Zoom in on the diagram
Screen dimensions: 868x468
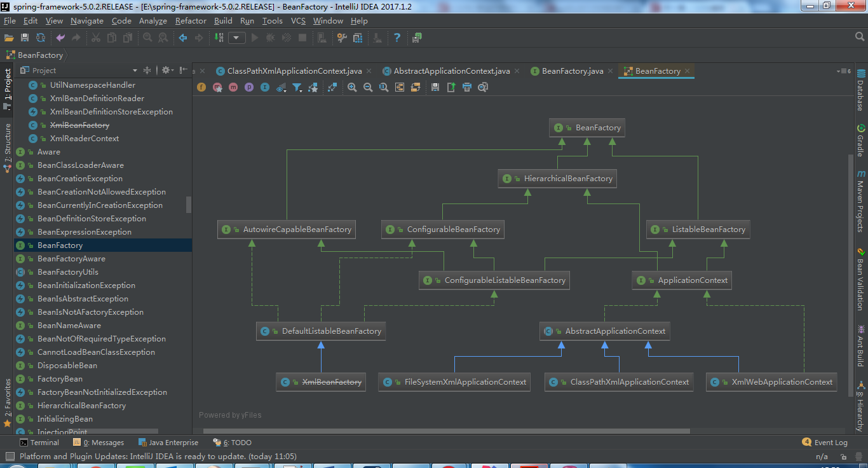pos(352,87)
